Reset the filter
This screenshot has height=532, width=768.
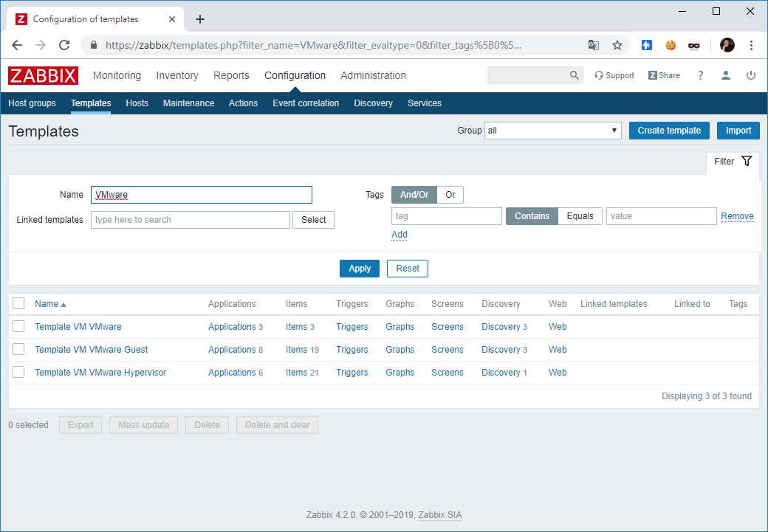coord(408,269)
